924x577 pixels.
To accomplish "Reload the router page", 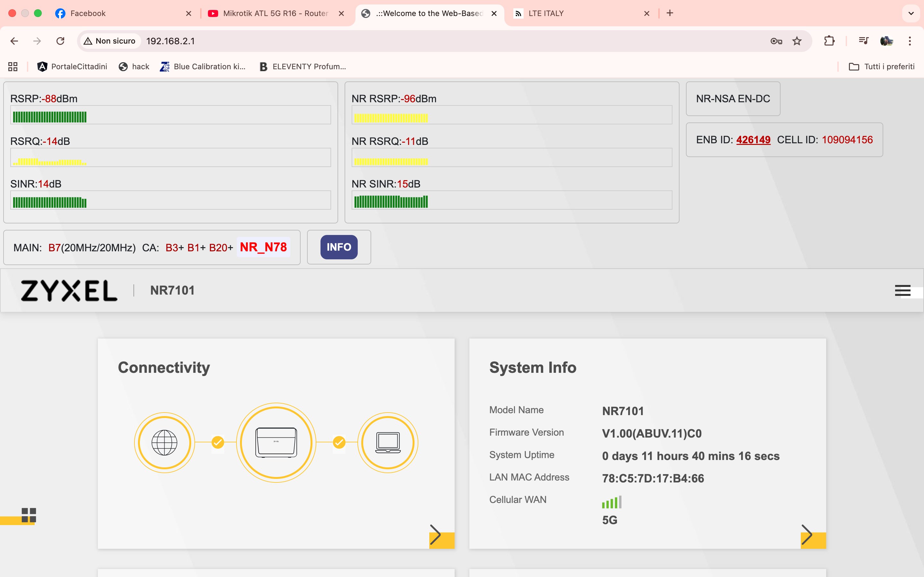I will (60, 41).
